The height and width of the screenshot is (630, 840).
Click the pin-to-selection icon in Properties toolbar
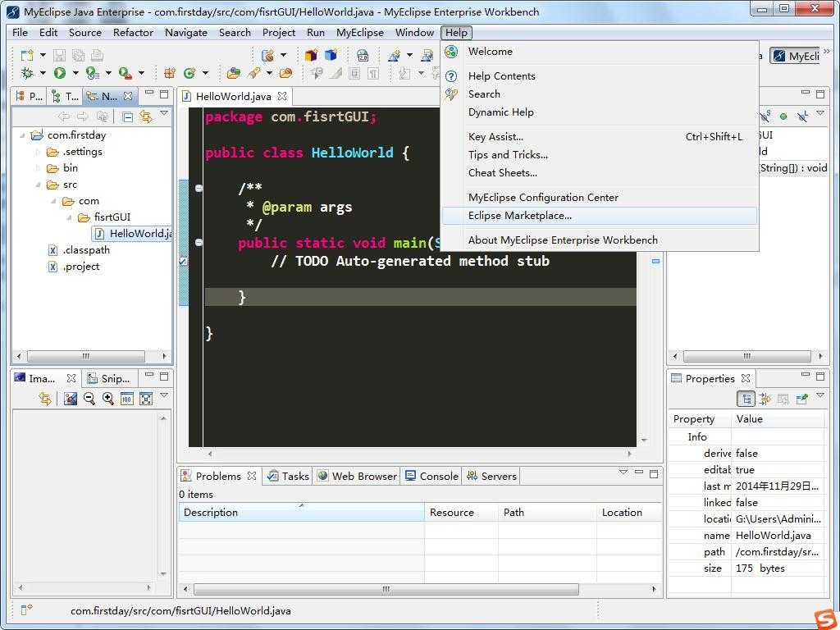801,399
